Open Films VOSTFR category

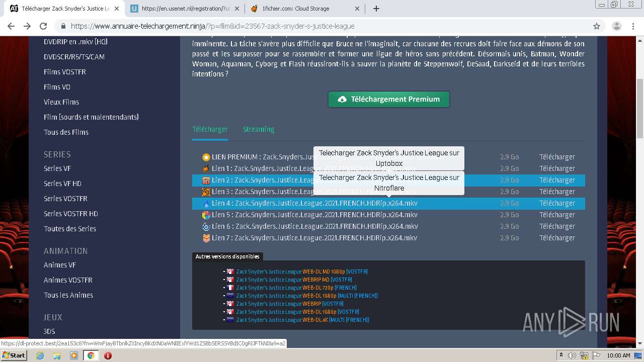65,72
